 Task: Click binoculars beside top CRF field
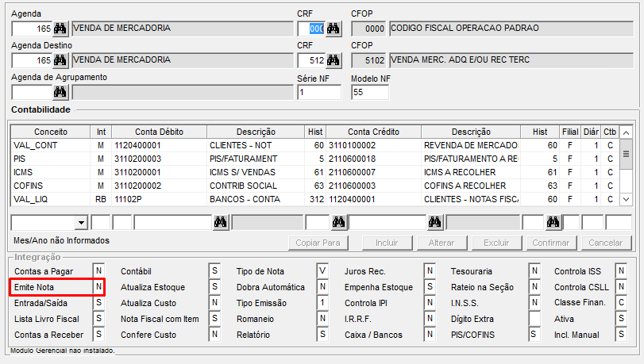[x=333, y=29]
